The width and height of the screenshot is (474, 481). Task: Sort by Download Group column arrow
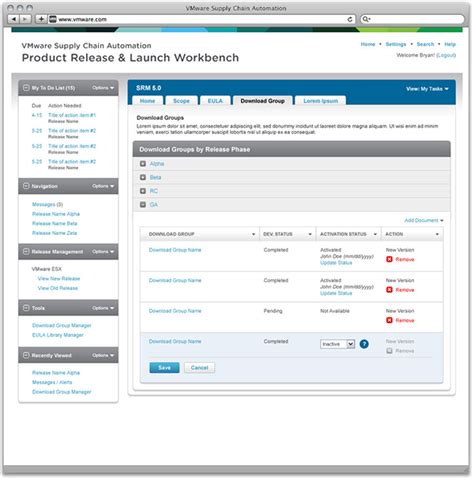click(x=253, y=234)
